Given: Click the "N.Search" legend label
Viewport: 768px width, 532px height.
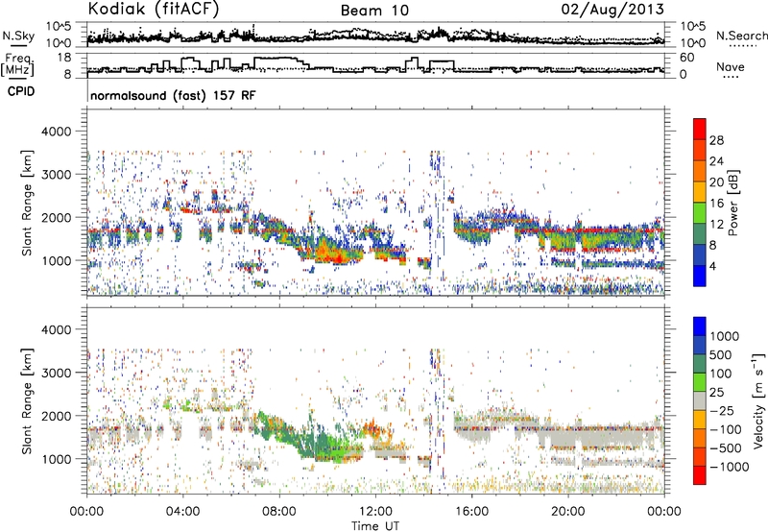Looking at the screenshot, I should 741,36.
